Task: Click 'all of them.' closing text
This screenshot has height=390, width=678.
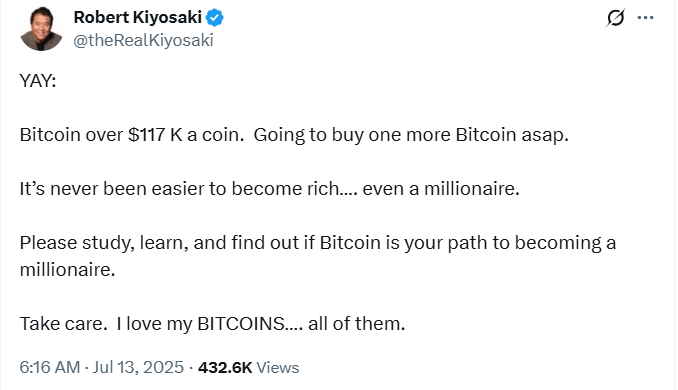Action: pyautogui.click(x=357, y=324)
